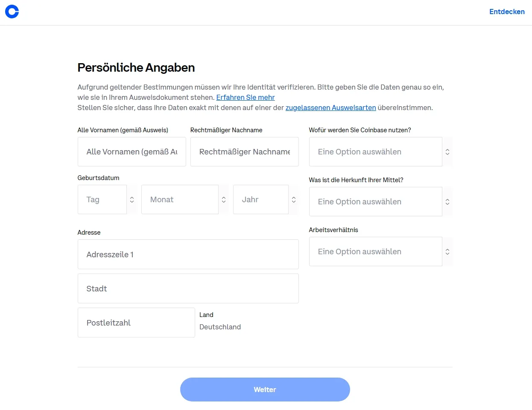Open the Jahr year dropdown
The width and height of the screenshot is (532, 410).
click(261, 199)
